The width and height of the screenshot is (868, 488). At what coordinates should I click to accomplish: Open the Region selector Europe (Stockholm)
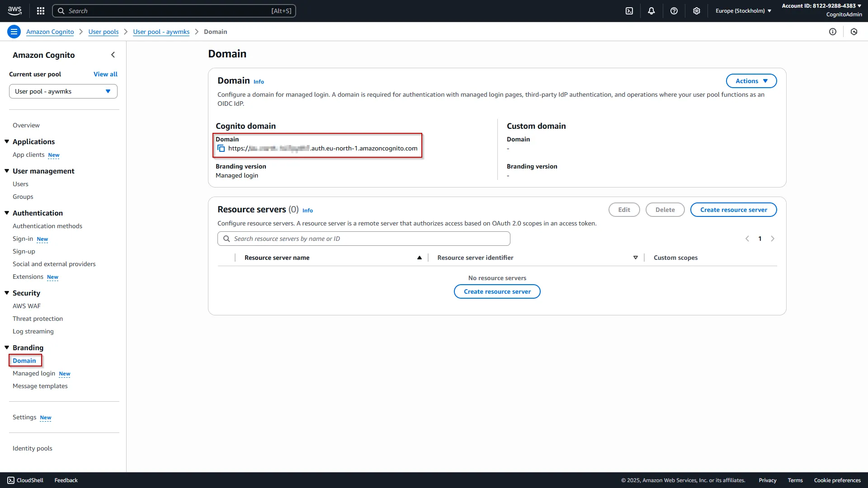[x=743, y=11]
